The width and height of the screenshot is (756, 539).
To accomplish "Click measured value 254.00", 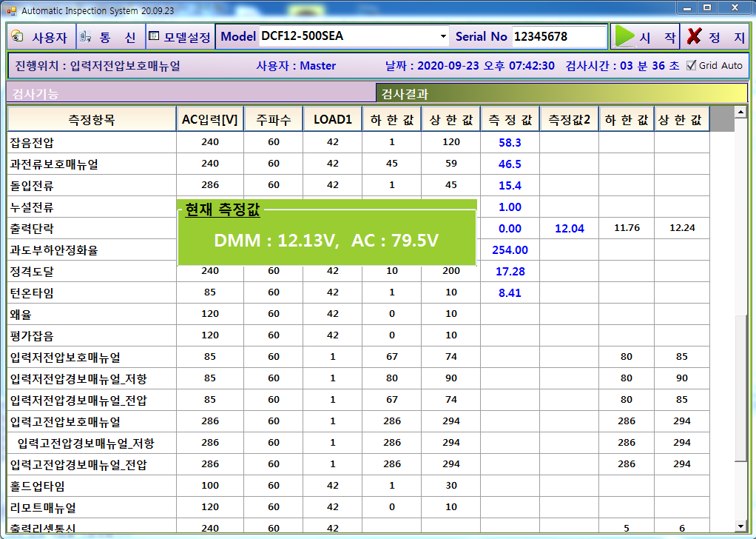I will (x=510, y=250).
